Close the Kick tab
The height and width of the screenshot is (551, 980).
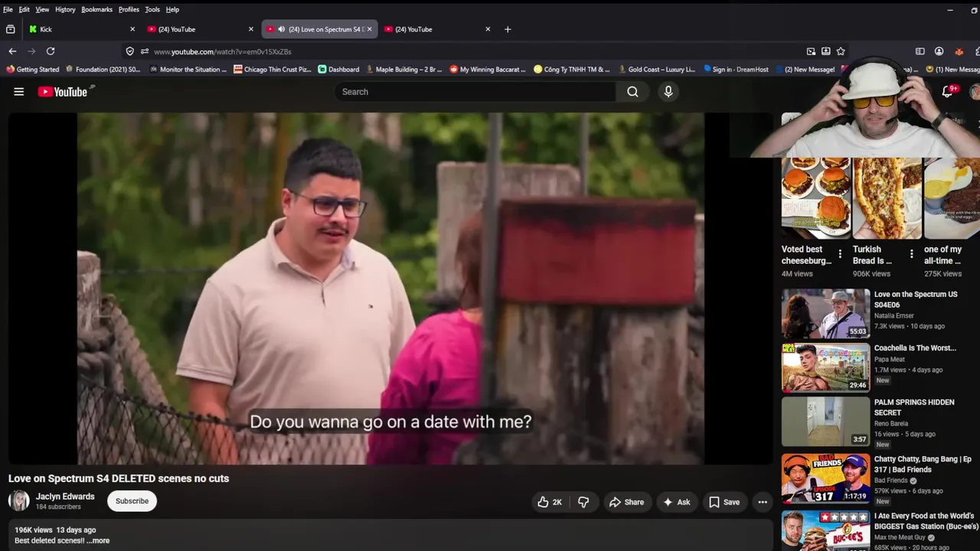point(132,29)
